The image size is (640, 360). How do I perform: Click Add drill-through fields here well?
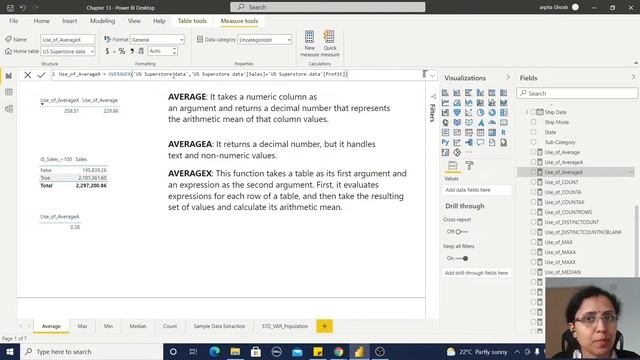[476, 273]
